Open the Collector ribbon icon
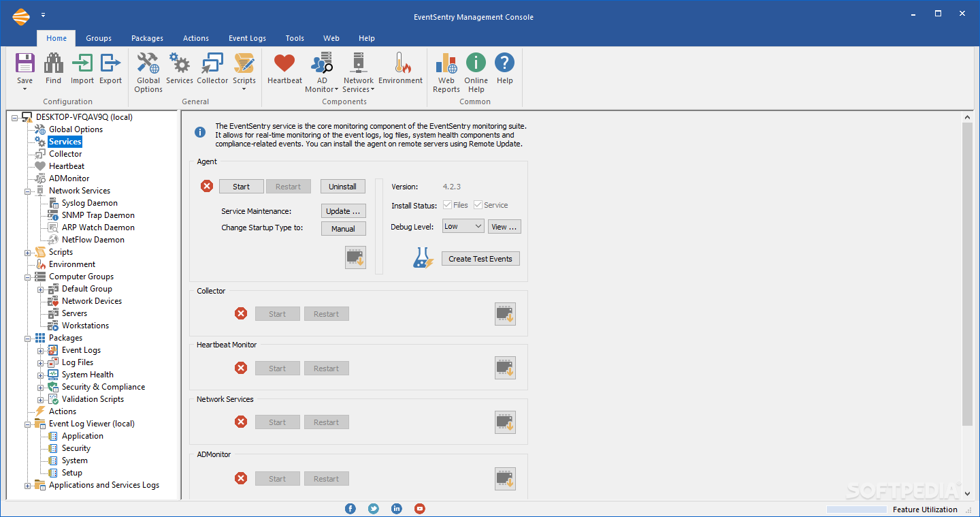 point(212,63)
